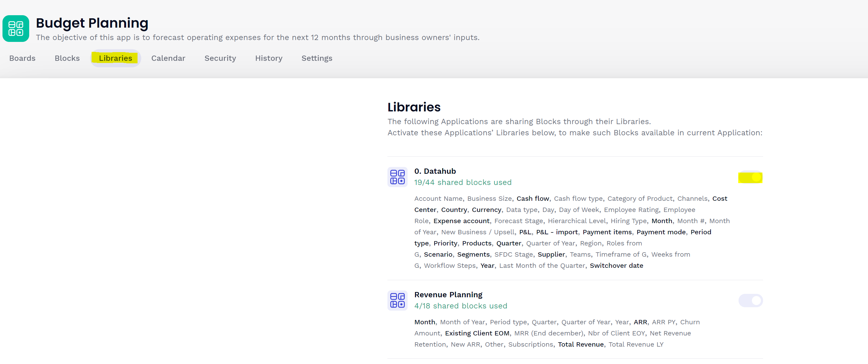View the History tab

tap(269, 58)
